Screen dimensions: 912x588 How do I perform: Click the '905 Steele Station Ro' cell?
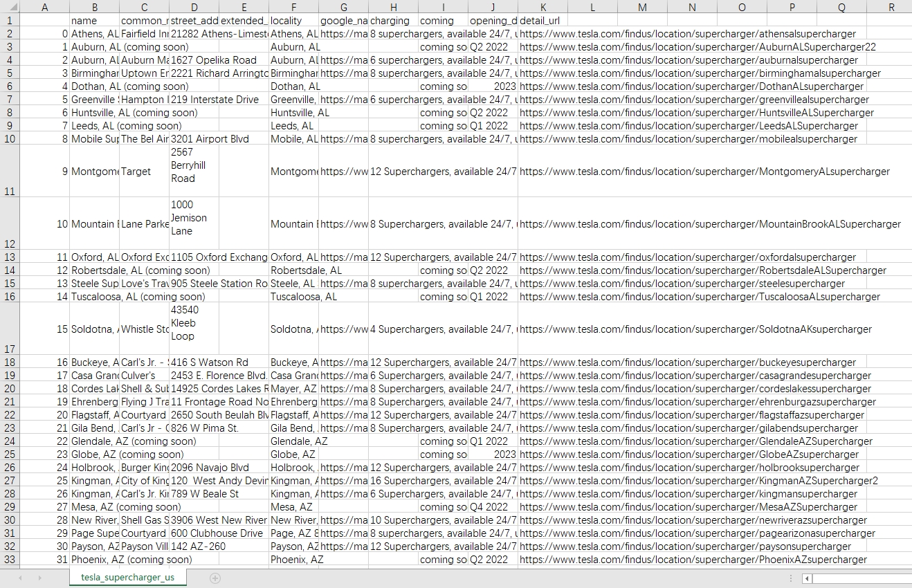[x=219, y=284]
